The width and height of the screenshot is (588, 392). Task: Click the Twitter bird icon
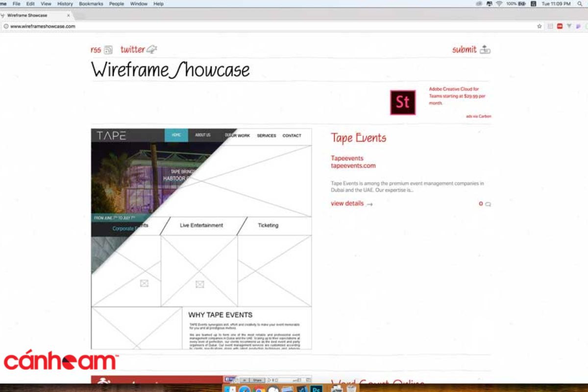[x=152, y=49]
